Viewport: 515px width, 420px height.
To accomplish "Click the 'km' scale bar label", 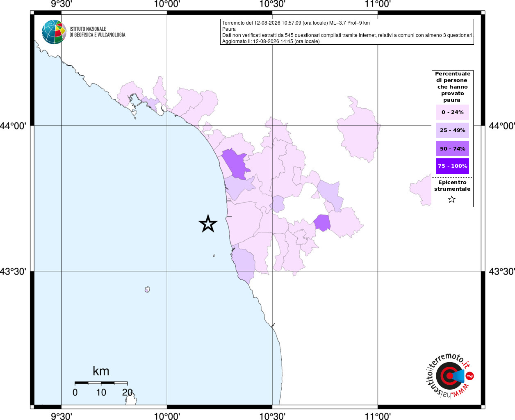I will tap(101, 371).
